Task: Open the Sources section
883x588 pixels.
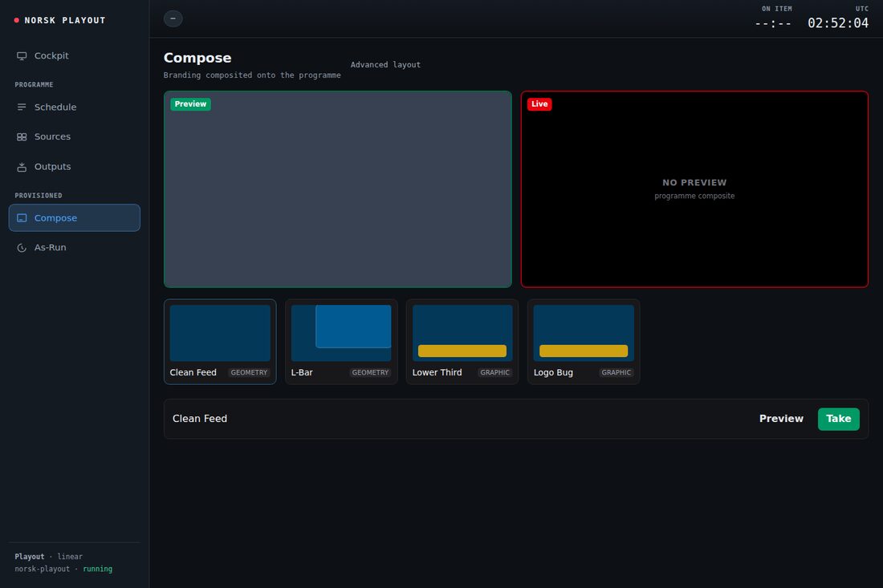Action: click(75, 136)
